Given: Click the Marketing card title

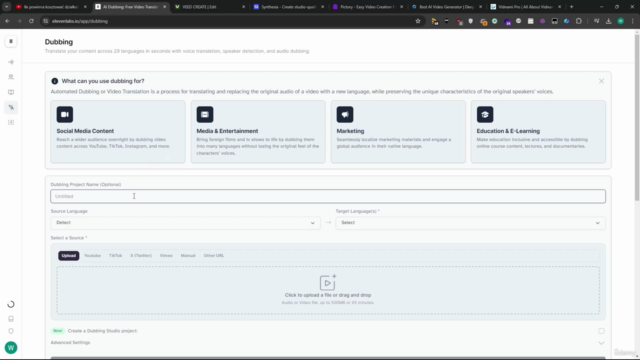Looking at the screenshot, I should point(350,131).
